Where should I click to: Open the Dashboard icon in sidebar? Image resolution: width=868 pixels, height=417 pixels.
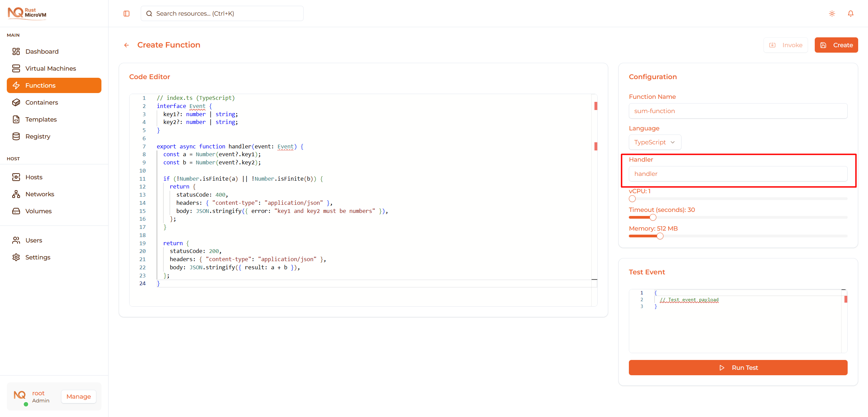16,51
